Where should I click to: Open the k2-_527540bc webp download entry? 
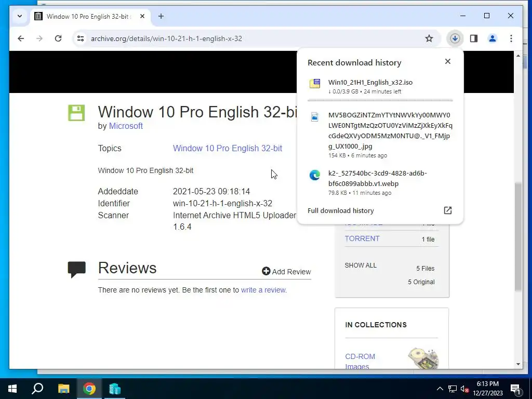coord(380,183)
